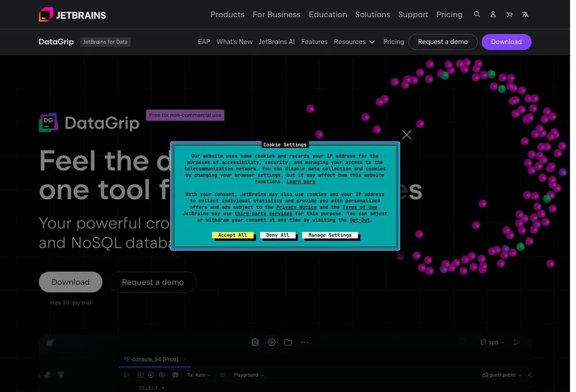
Task: Open the Products menu
Action: point(228,14)
